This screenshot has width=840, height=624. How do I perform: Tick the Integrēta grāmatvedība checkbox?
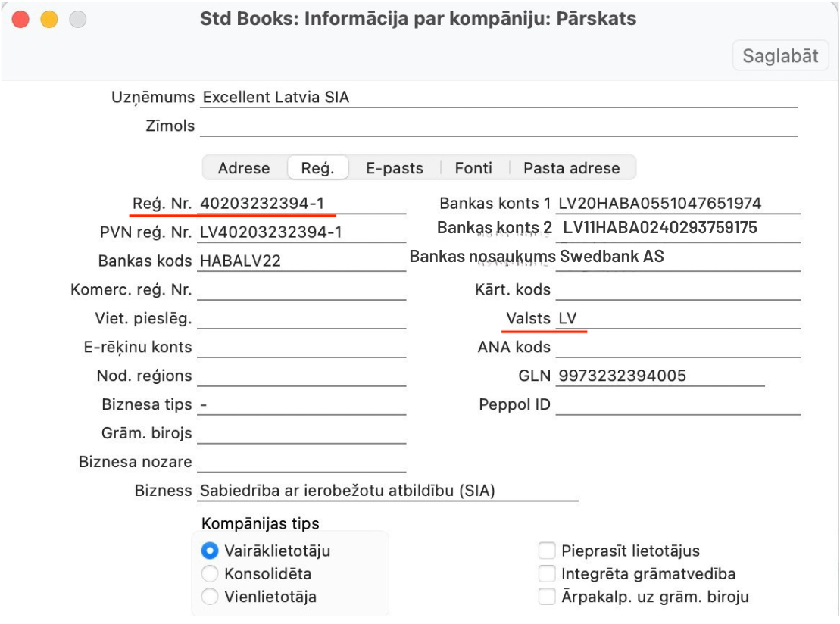(547, 574)
